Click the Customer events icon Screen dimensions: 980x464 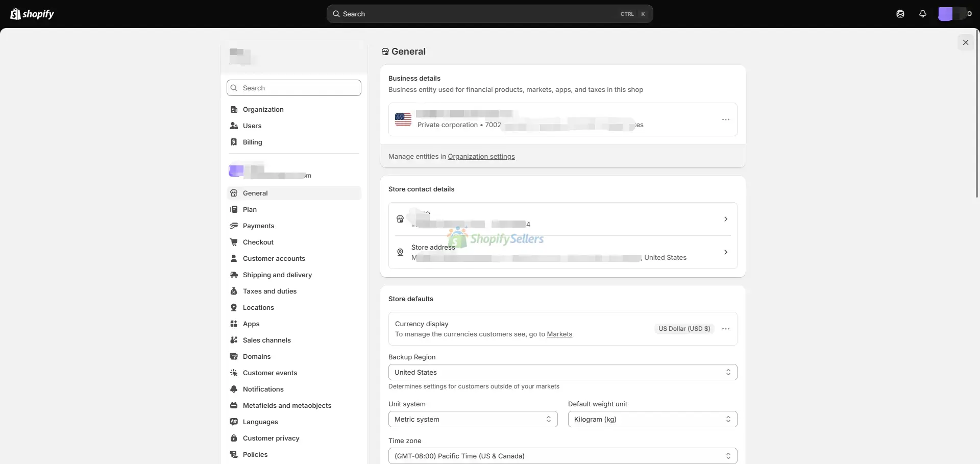(x=234, y=373)
